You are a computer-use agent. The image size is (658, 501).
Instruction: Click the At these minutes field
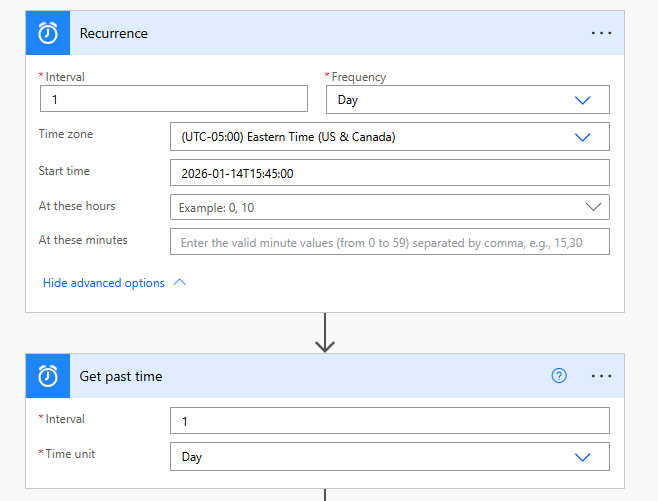(389, 242)
